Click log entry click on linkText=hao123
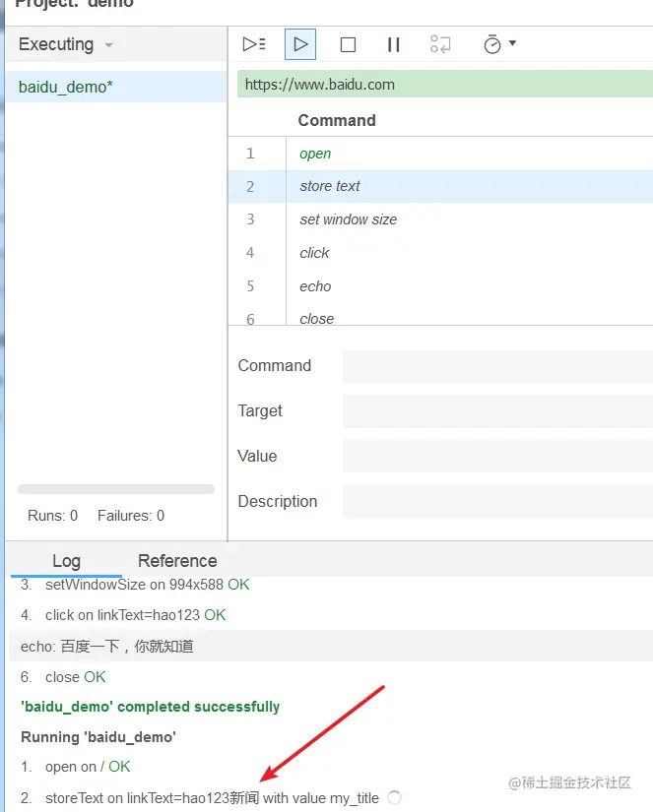This screenshot has height=812, width=653. pyautogui.click(x=123, y=615)
